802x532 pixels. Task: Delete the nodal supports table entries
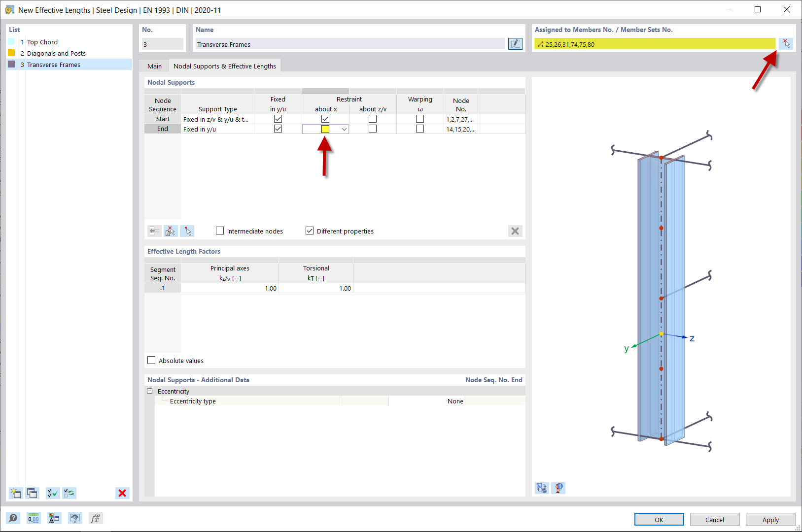[x=515, y=231]
